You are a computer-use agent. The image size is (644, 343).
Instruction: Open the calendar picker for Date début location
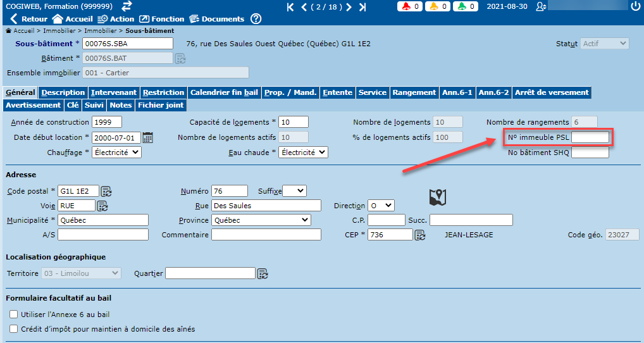(x=148, y=137)
